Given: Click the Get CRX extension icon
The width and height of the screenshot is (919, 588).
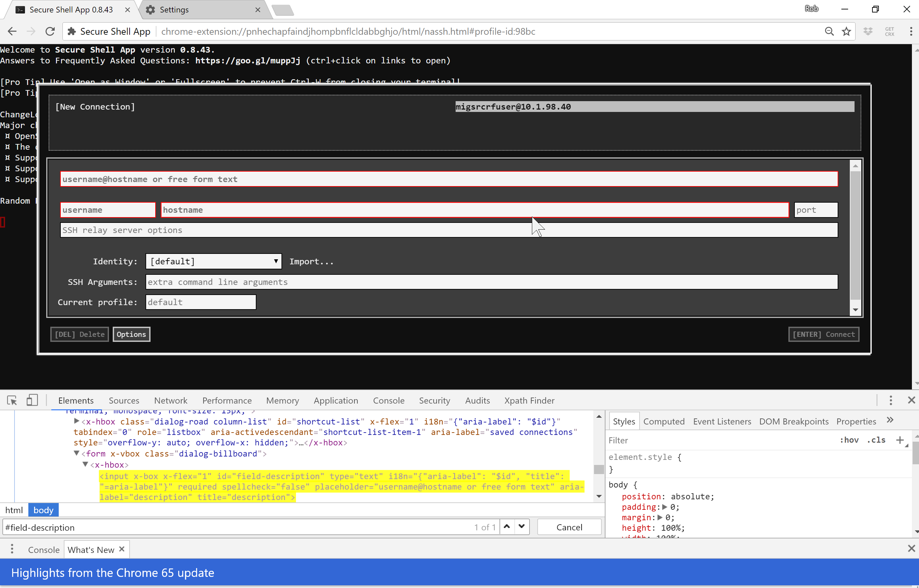Looking at the screenshot, I should coord(889,31).
